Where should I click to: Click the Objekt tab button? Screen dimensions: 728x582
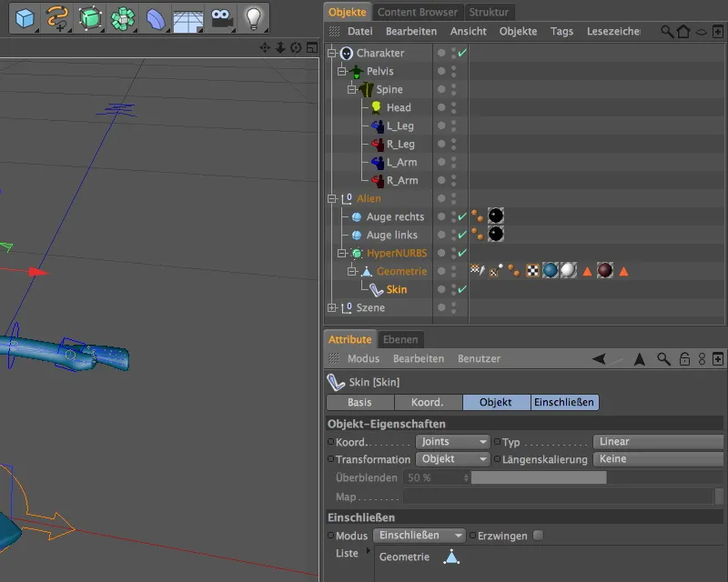(496, 402)
